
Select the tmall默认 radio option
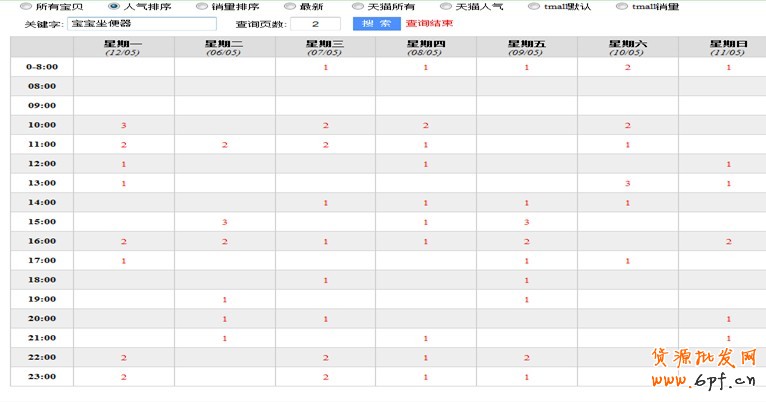pos(534,7)
